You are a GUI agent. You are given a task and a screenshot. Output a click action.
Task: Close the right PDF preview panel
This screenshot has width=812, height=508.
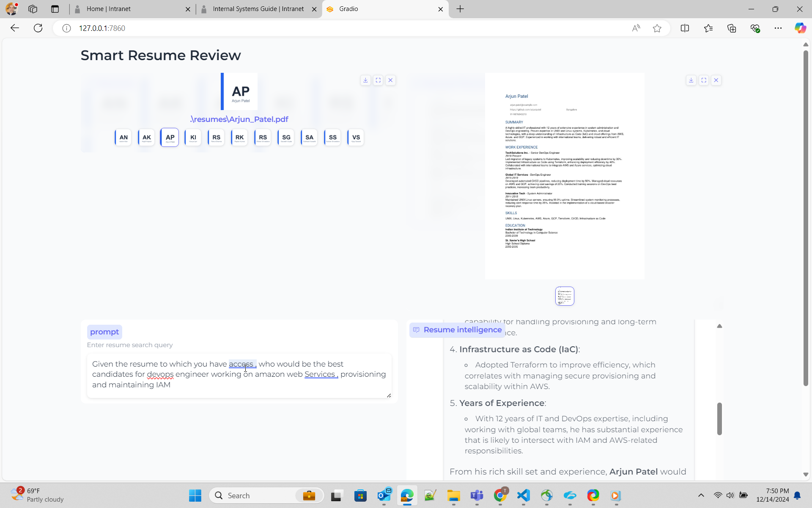click(716, 80)
